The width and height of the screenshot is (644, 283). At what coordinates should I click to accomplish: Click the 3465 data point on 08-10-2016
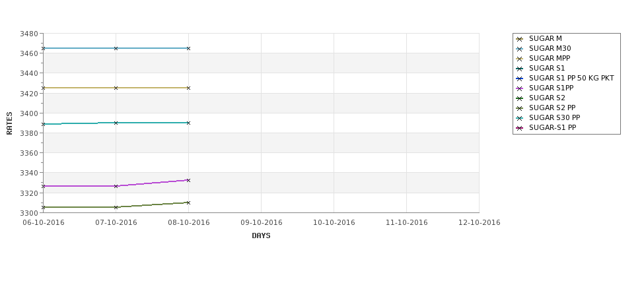pyautogui.click(x=188, y=48)
